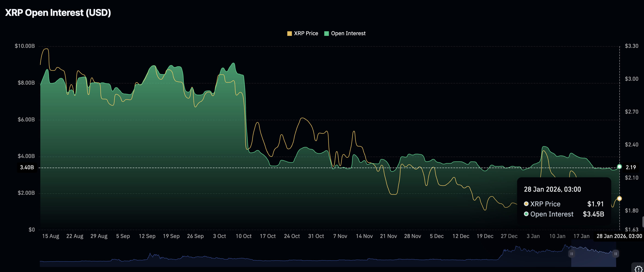
Task: Click the yellow XRP Price marker on the crosshair
Action: (x=619, y=199)
